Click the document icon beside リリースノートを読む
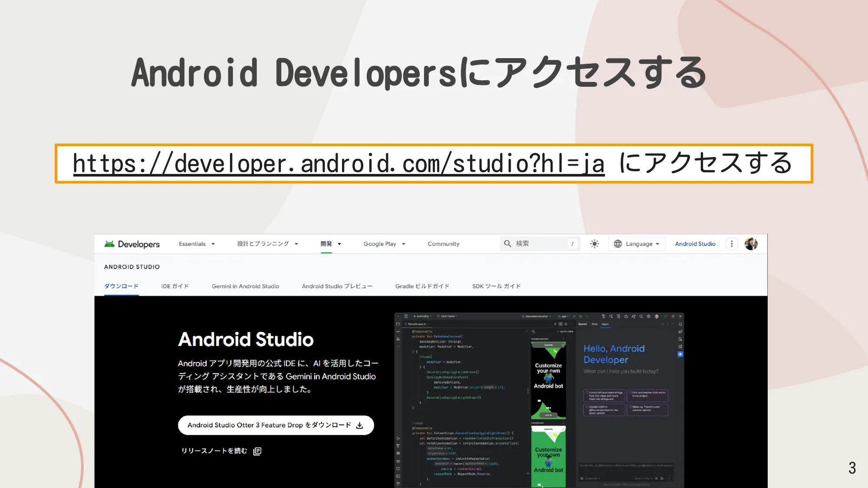 pyautogui.click(x=257, y=451)
